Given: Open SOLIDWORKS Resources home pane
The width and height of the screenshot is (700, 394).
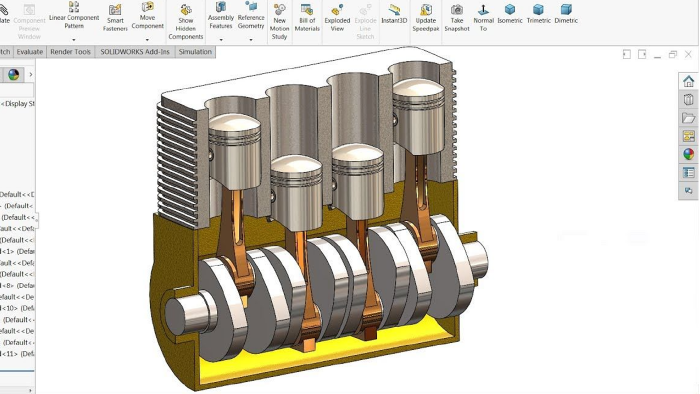Looking at the screenshot, I should coord(688,81).
